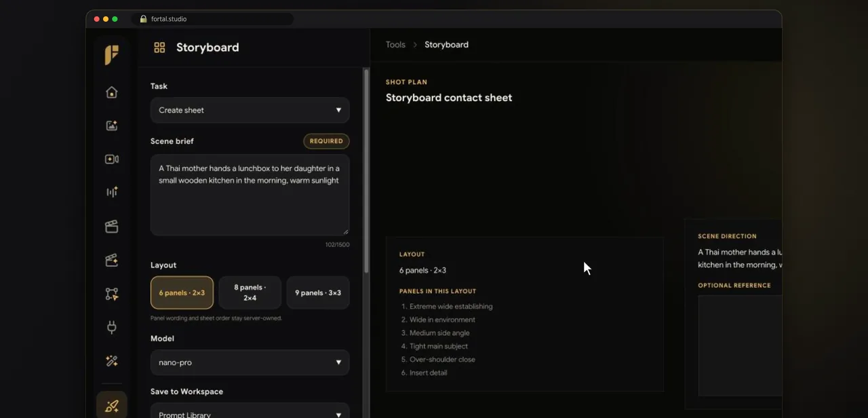Select the 6 panels · 2×3 layout

coord(182,292)
